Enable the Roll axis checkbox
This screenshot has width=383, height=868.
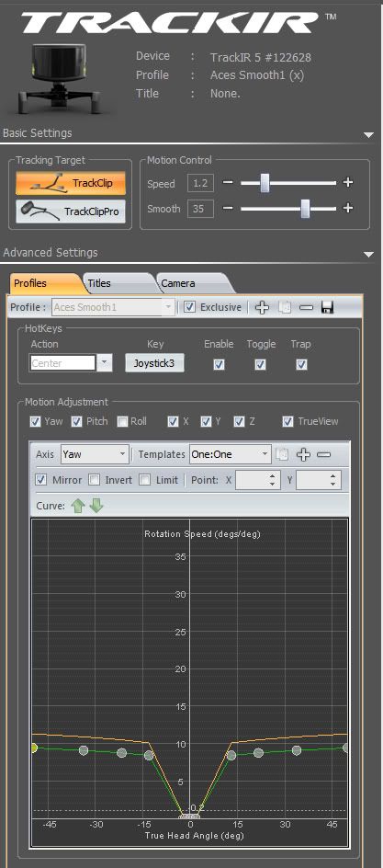point(123,422)
